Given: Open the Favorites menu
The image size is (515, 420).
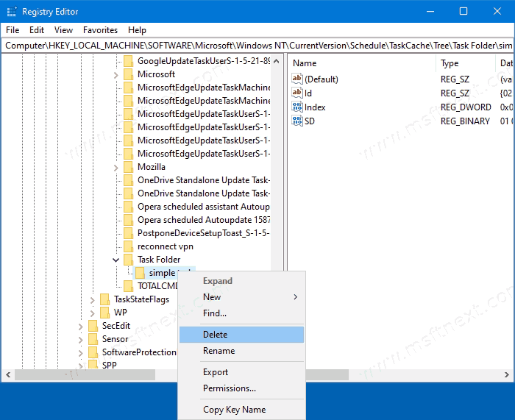Looking at the screenshot, I should [100, 30].
